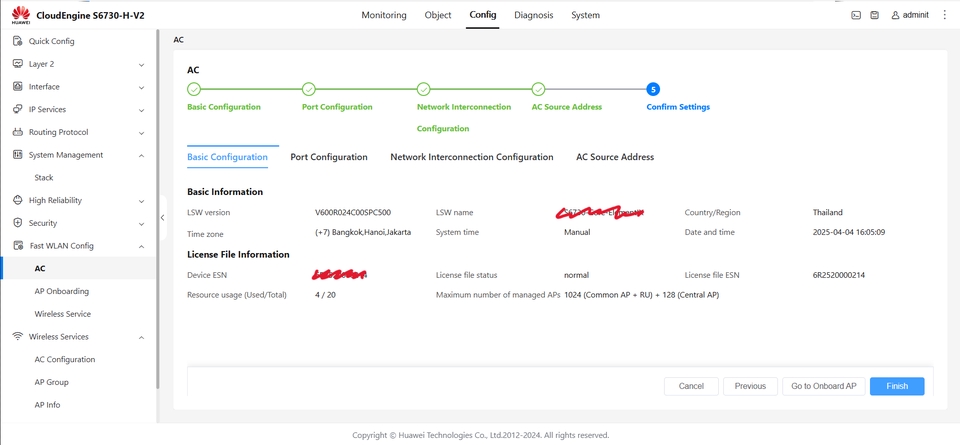Click the Finish button
The width and height of the screenshot is (960, 445).
pos(897,386)
